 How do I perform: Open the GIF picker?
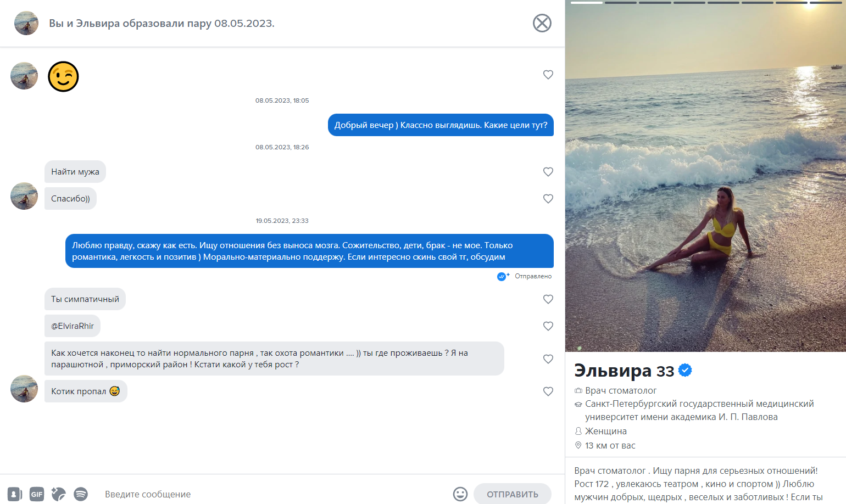point(37,494)
